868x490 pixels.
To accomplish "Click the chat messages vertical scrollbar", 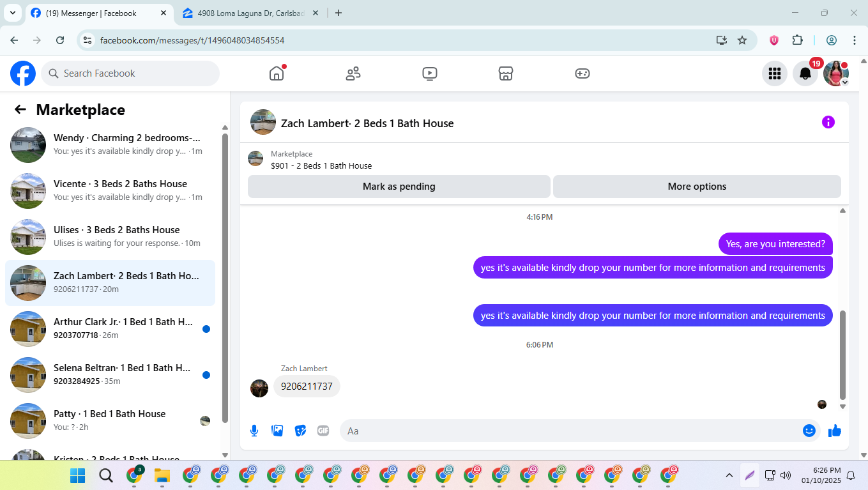I will click(842, 355).
